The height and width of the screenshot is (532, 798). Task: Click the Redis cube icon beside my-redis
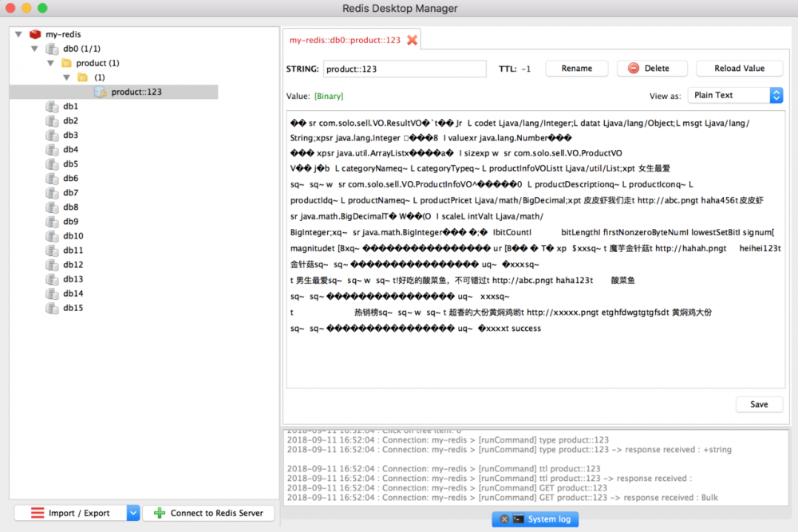click(34, 34)
